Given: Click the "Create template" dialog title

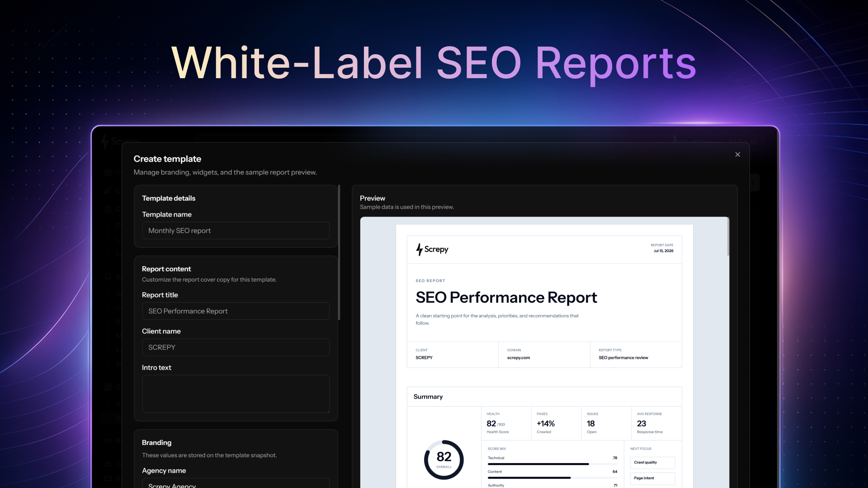Looking at the screenshot, I should 167,159.
